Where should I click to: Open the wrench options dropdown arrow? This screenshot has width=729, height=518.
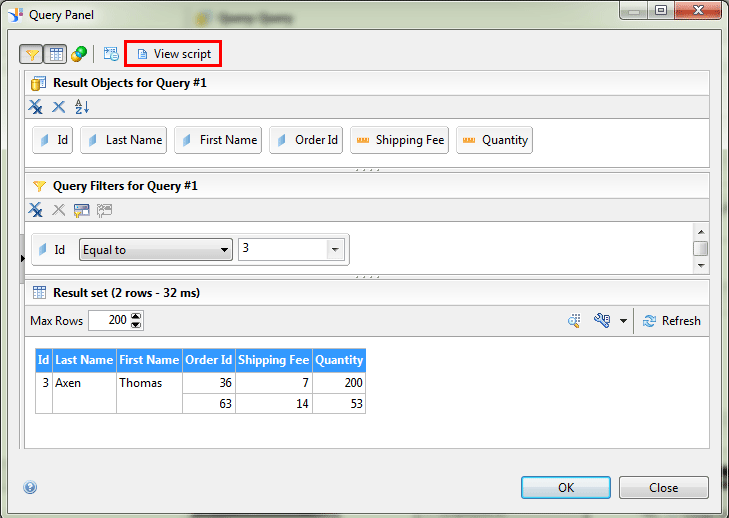(x=623, y=321)
